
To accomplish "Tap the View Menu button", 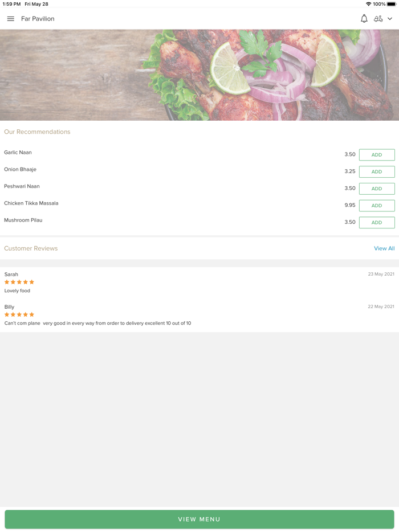I will coord(199,519).
